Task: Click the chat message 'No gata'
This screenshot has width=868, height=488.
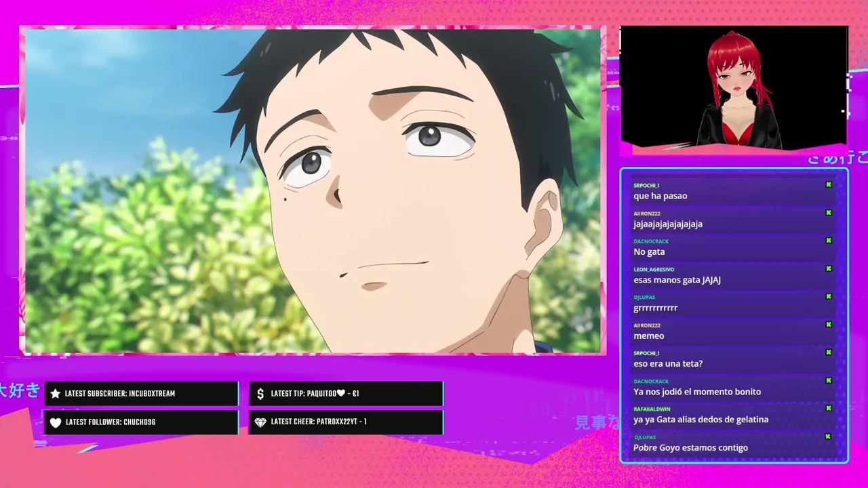Action: pos(649,251)
